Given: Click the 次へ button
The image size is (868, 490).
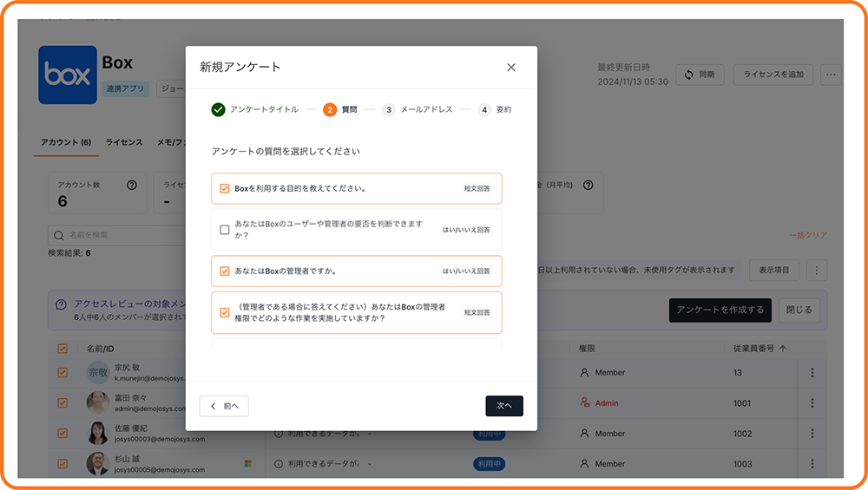Looking at the screenshot, I should tap(504, 406).
